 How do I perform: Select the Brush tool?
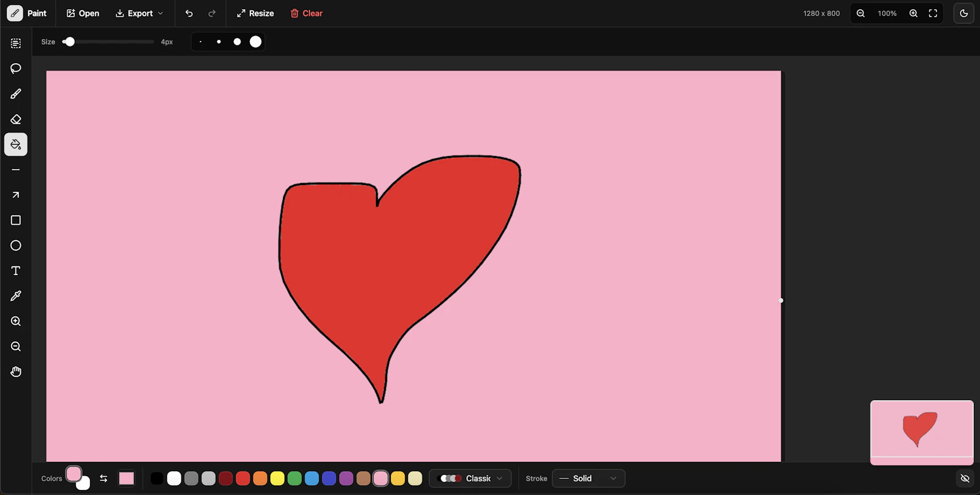[16, 94]
